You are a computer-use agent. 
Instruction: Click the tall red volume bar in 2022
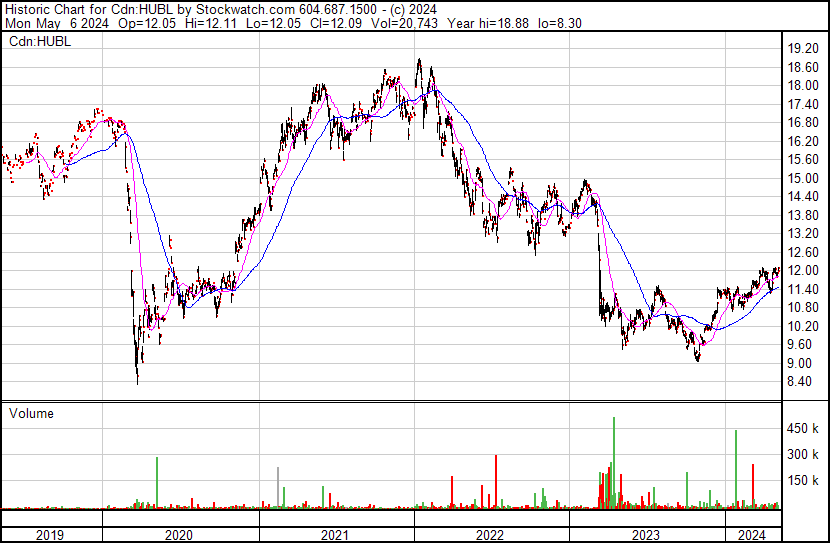coord(496,482)
